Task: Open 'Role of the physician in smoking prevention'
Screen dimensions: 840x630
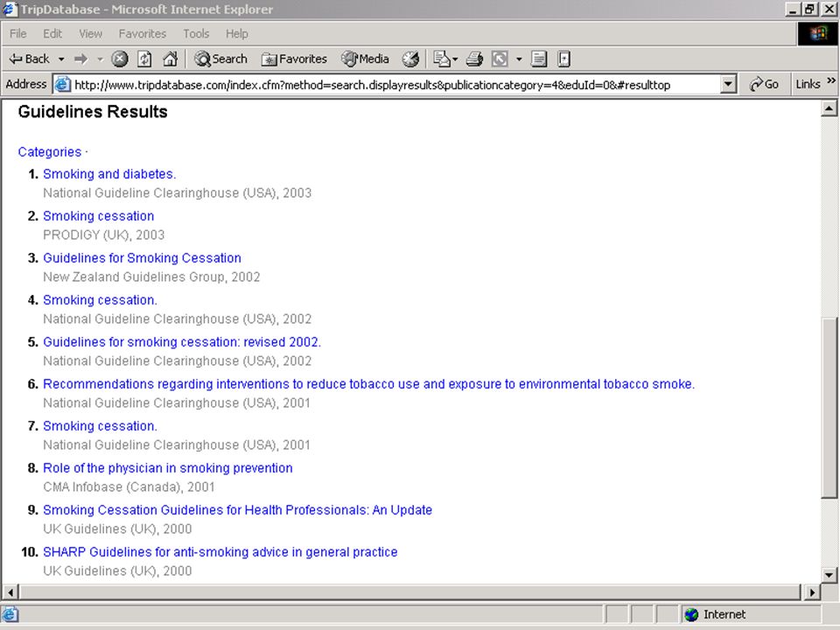Action: [168, 468]
